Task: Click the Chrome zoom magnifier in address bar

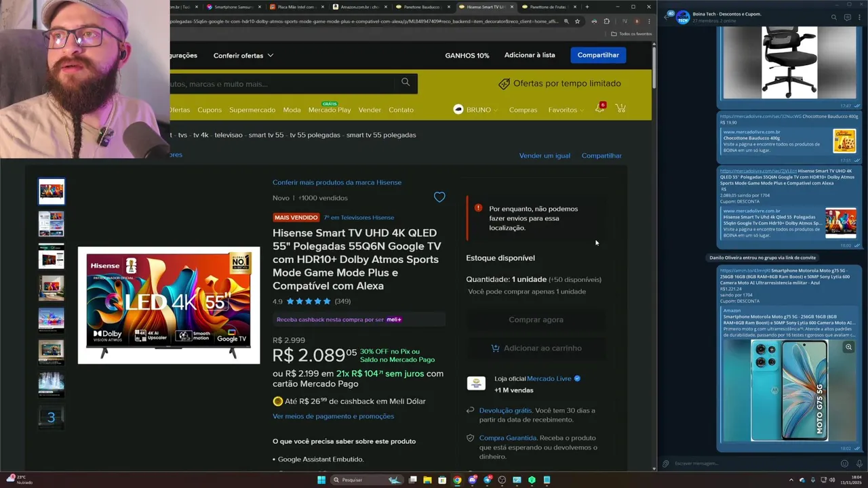Action: (566, 22)
